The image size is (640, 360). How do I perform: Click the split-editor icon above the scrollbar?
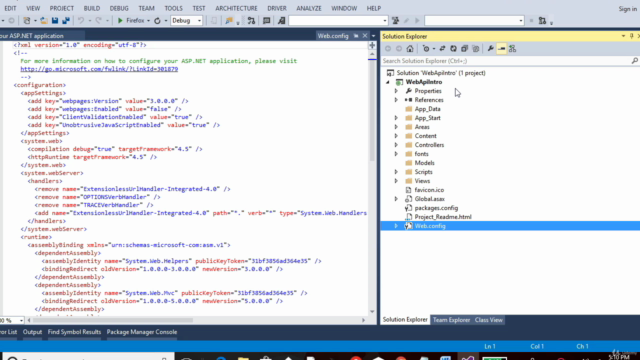pos(372,45)
